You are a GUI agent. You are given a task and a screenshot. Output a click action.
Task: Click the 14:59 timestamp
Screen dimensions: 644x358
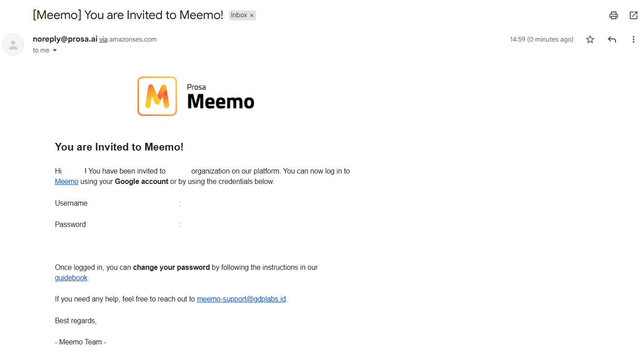point(541,39)
